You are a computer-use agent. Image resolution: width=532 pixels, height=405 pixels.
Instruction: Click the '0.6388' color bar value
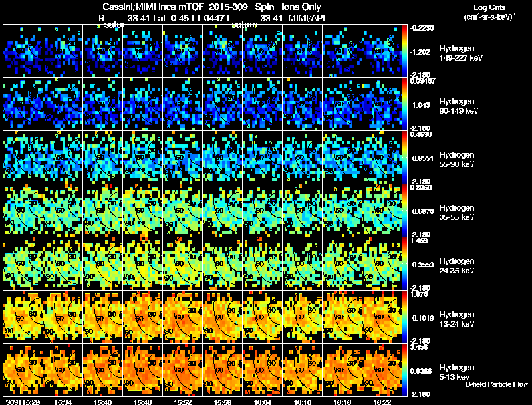point(422,372)
